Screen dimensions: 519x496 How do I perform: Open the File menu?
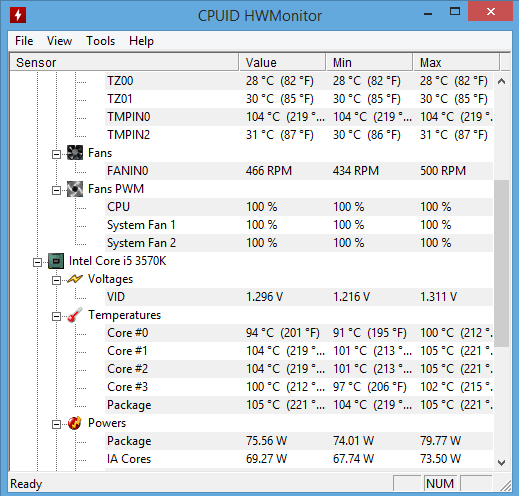pos(24,41)
